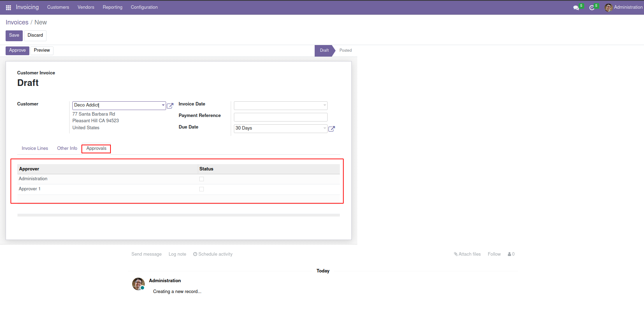The image size is (644, 329).
Task: Tick Approver 1 status checkbox
Action: 201,189
